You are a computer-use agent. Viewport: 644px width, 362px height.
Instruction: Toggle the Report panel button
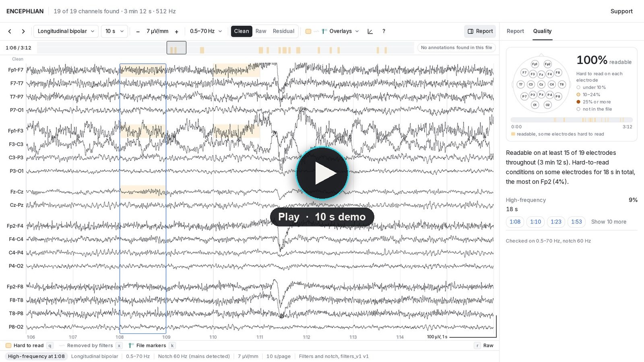pos(480,31)
